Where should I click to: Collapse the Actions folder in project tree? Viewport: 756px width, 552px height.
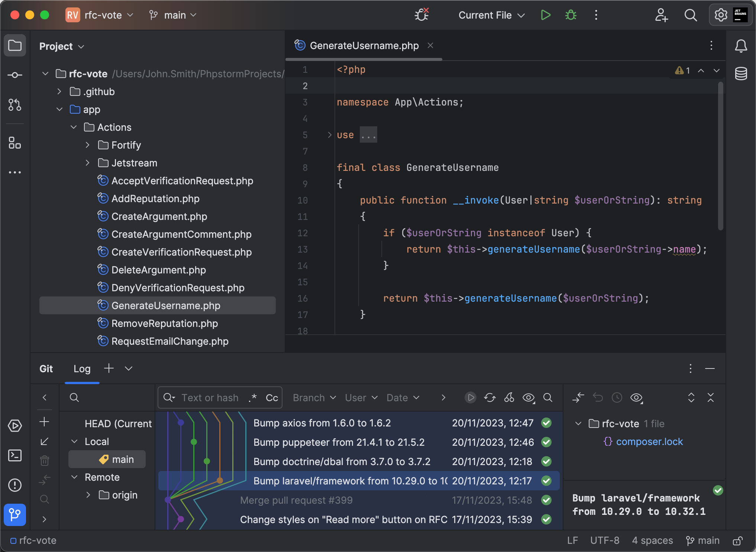coord(73,127)
